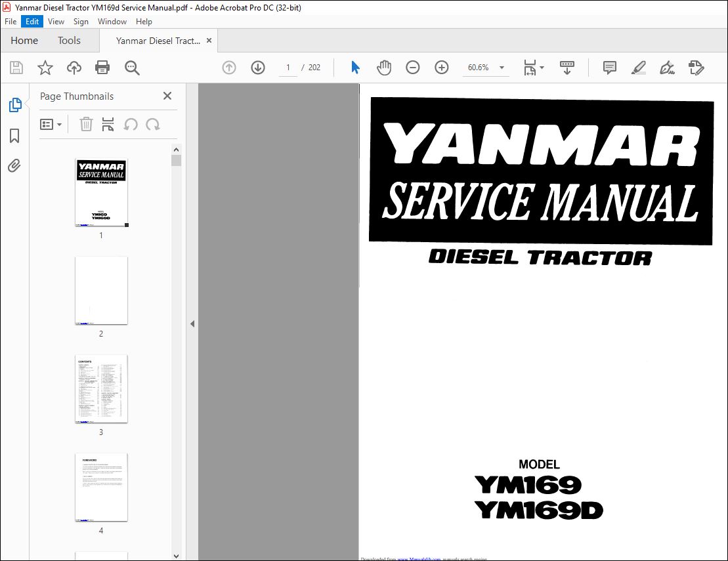Screen dimensions: 728x561
Task: Go to previous page arrow
Action: tap(229, 68)
